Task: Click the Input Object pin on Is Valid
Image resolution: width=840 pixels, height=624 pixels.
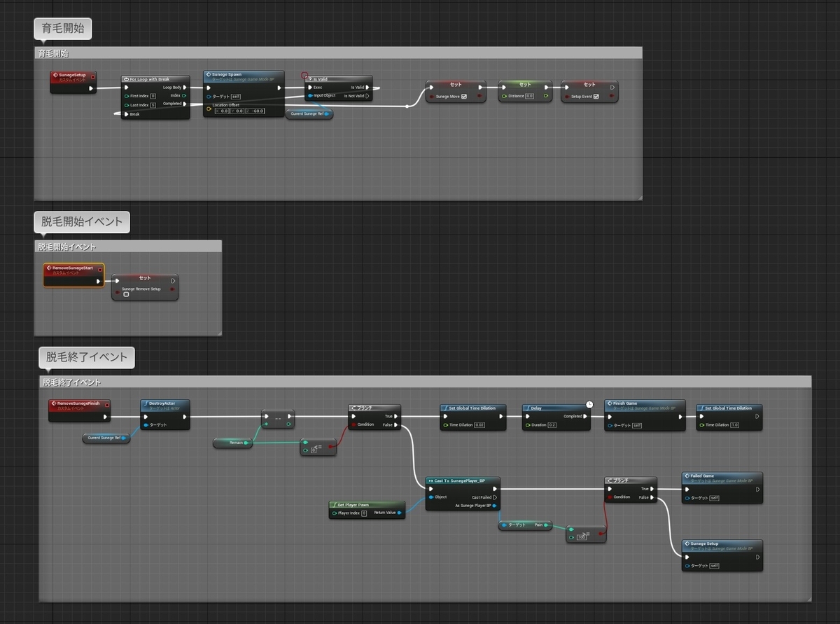Action: tap(309, 96)
